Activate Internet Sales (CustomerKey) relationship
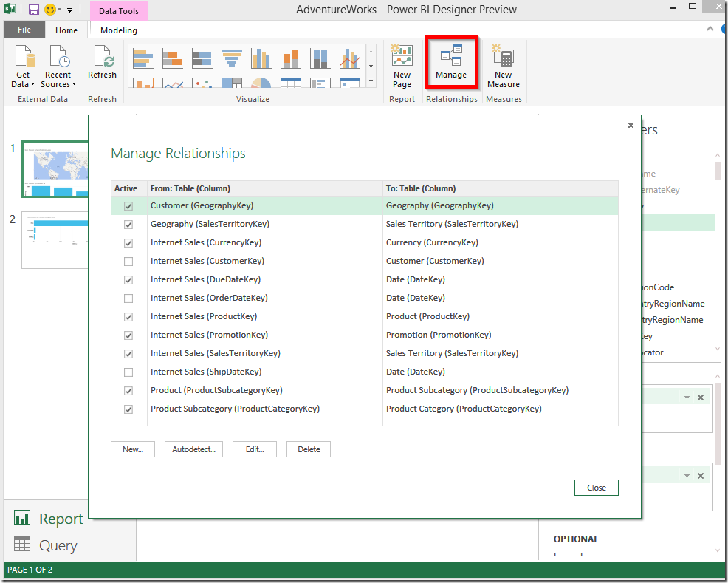The height and width of the screenshot is (583, 728). point(128,262)
